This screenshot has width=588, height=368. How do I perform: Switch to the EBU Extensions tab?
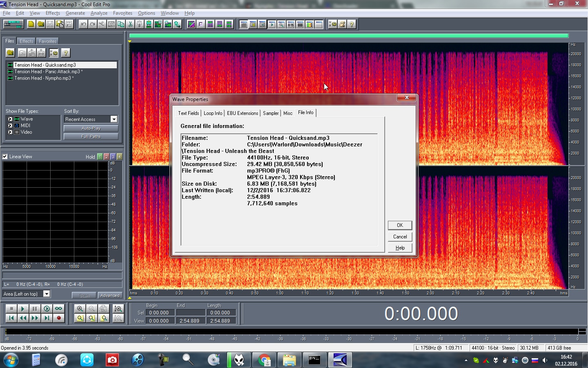[243, 113]
